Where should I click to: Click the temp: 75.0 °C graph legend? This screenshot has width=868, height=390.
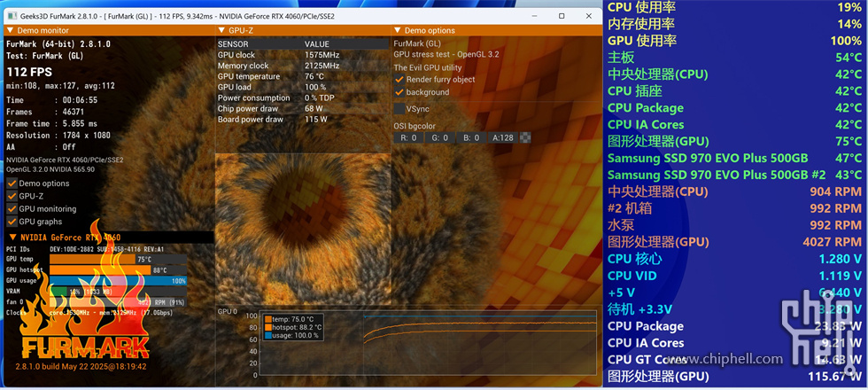click(289, 319)
